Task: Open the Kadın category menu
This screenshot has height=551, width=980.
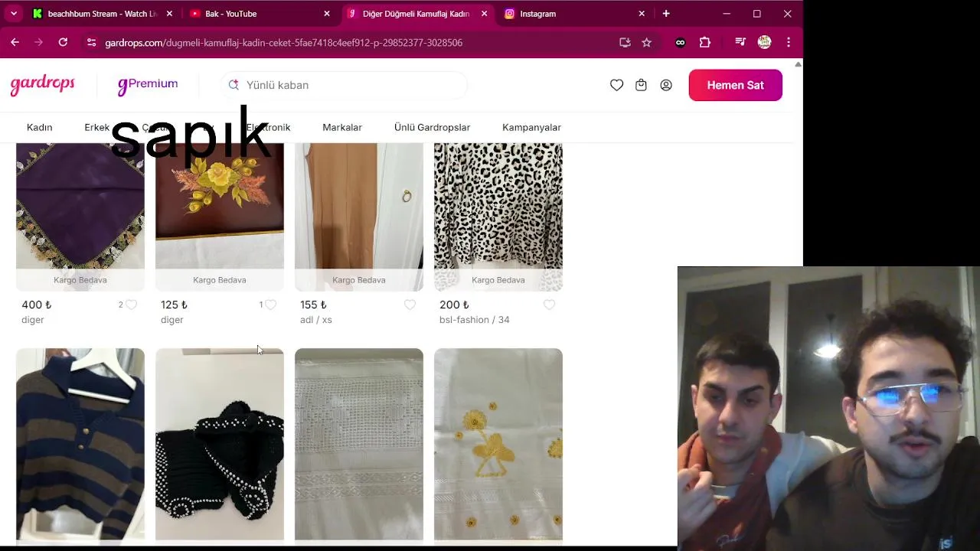Action: pyautogui.click(x=40, y=127)
